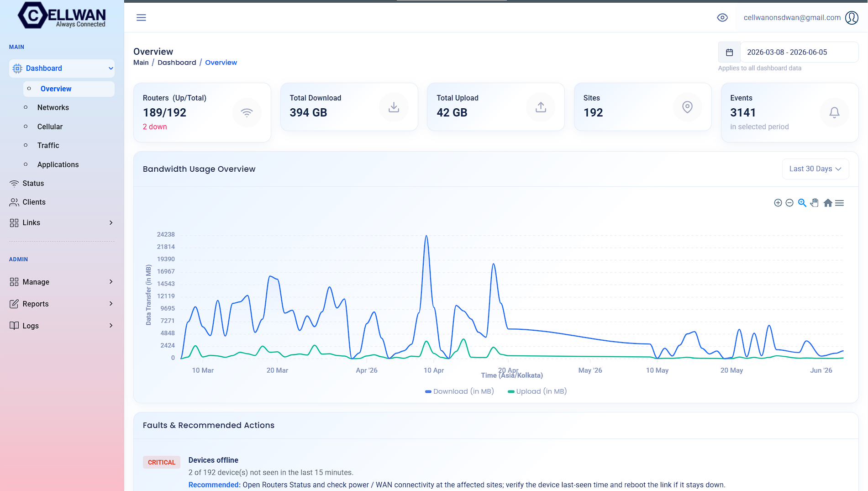868x491 pixels.
Task: Click the bell icon on Events card
Action: (834, 112)
